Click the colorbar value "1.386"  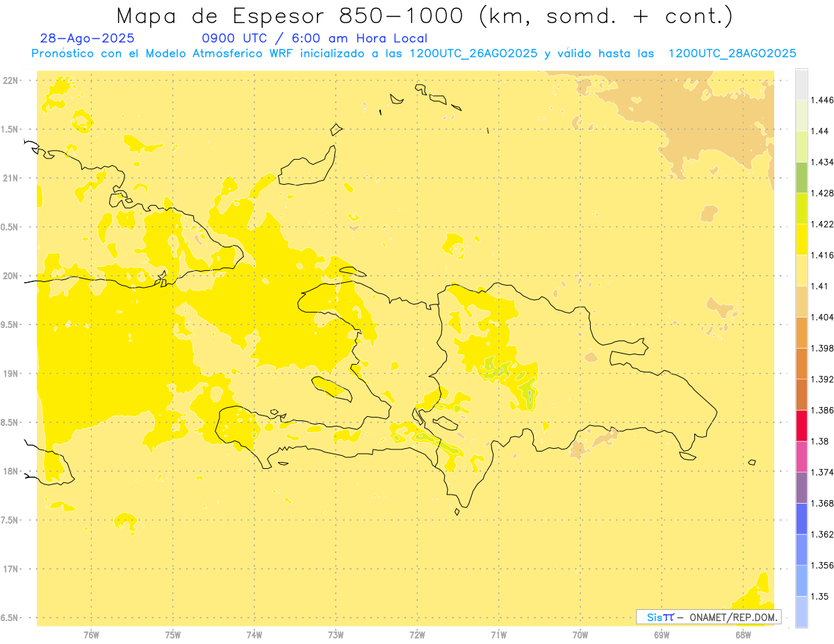click(821, 410)
